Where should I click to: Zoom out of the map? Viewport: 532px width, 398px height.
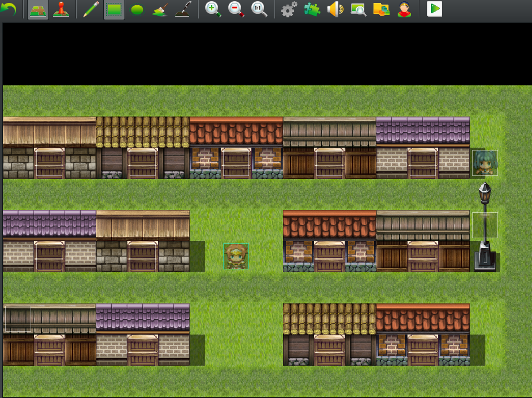pos(236,9)
